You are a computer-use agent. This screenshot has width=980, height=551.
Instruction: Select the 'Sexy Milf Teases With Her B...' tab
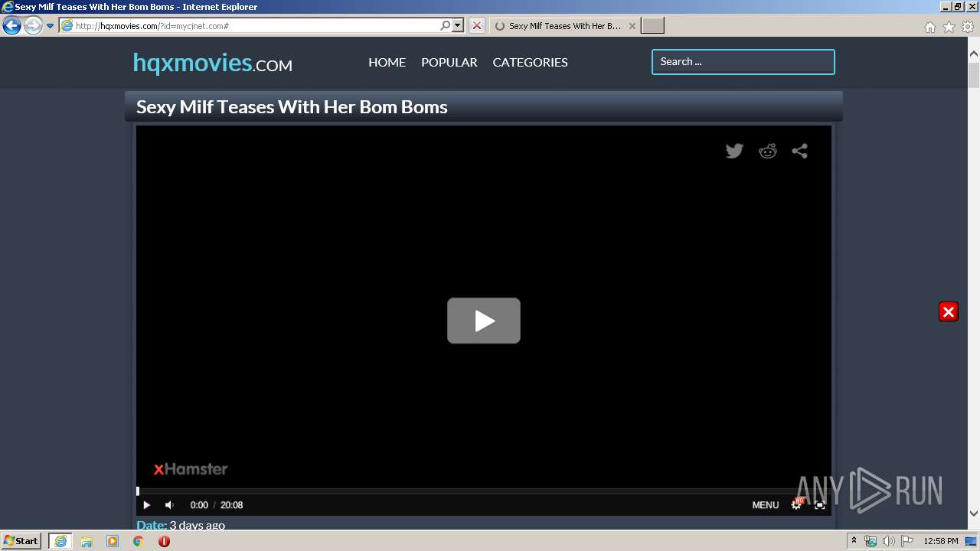(x=564, y=26)
